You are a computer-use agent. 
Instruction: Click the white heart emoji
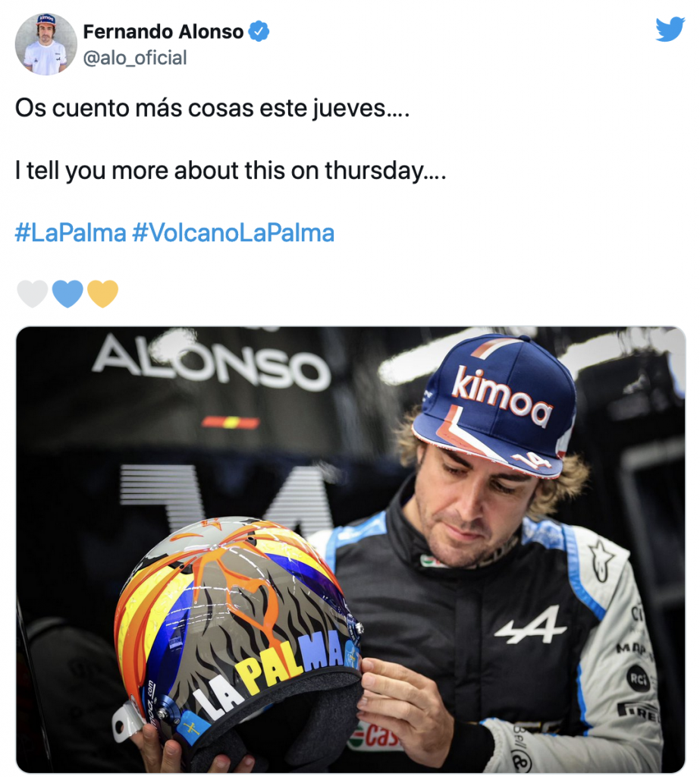tap(33, 294)
